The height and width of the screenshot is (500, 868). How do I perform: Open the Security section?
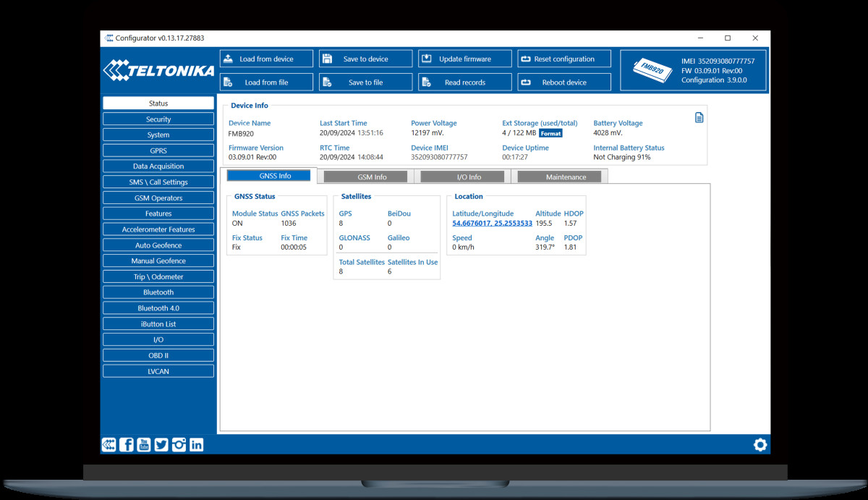pos(158,119)
